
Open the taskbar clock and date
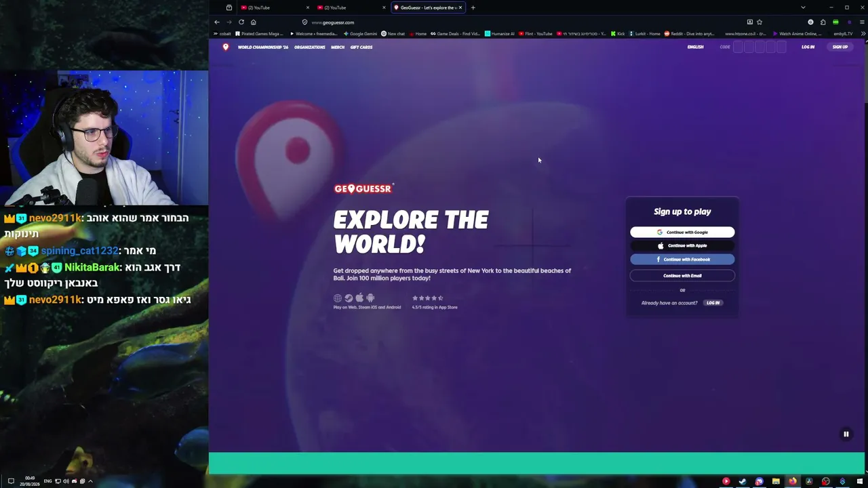point(30,481)
